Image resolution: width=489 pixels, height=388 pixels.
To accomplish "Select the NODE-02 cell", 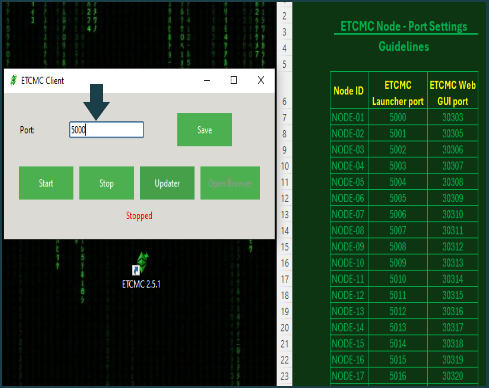I will pos(349,133).
